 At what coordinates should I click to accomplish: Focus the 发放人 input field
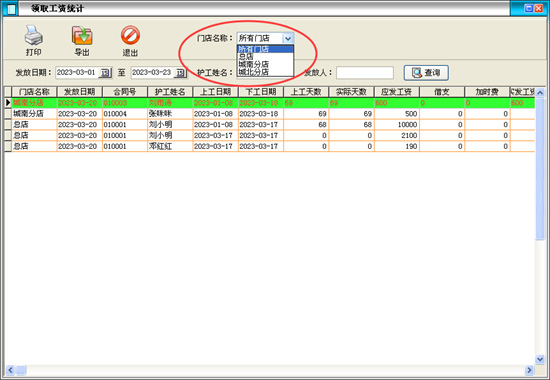(x=365, y=73)
